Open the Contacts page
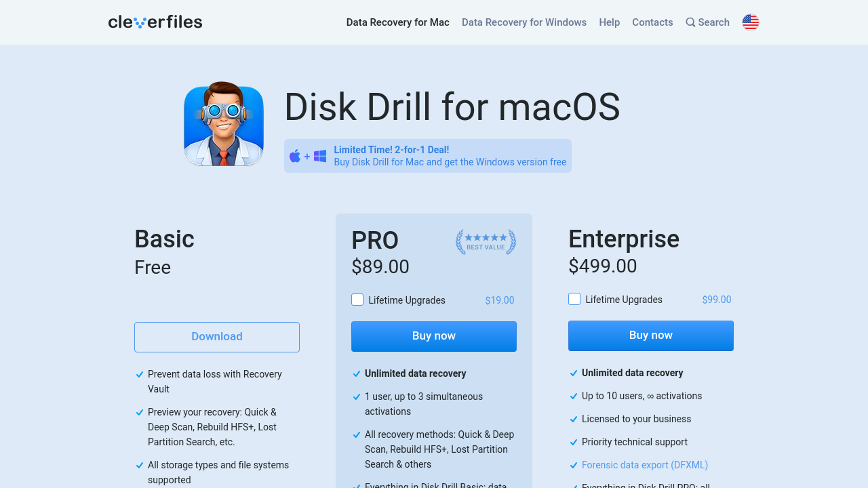This screenshot has width=868, height=488. tap(652, 22)
